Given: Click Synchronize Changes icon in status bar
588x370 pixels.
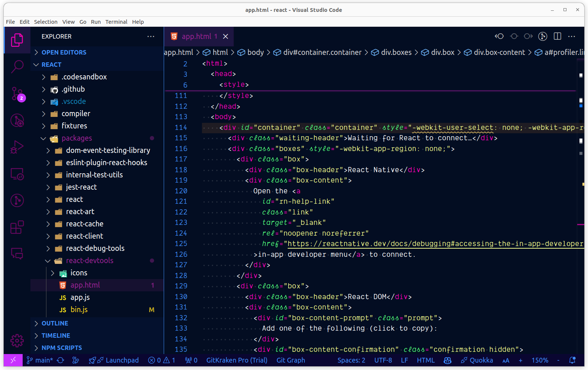Looking at the screenshot, I should [x=61, y=360].
